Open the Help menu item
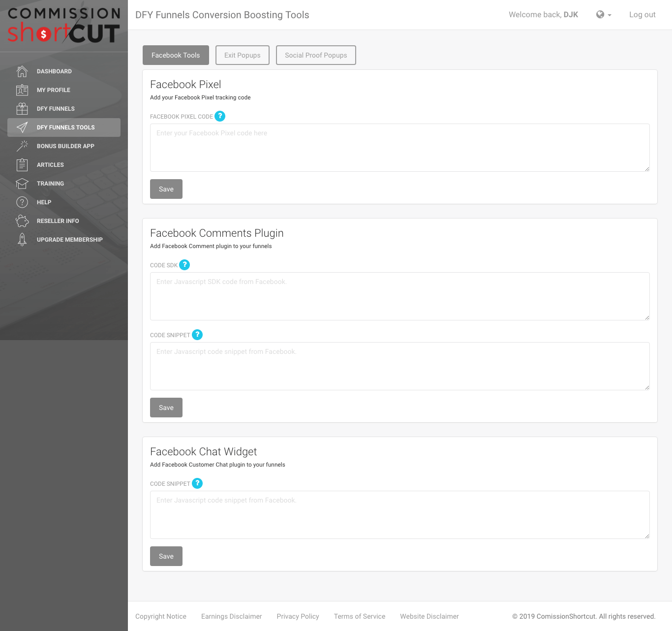This screenshot has width=672, height=631. coord(64,202)
